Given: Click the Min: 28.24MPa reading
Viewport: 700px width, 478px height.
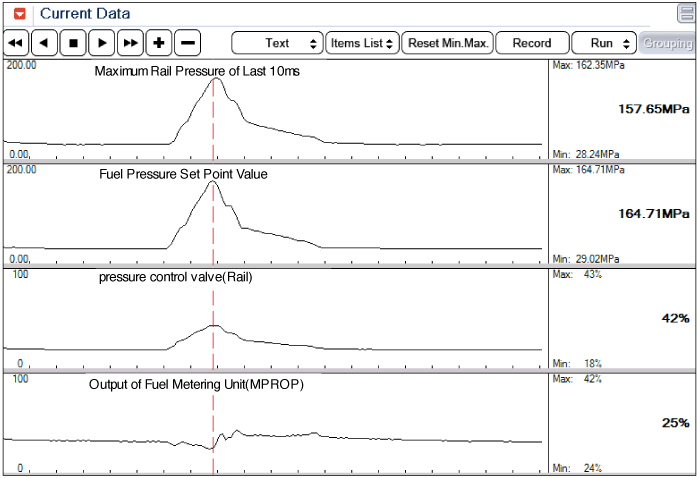Looking at the screenshot, I should coord(586,154).
